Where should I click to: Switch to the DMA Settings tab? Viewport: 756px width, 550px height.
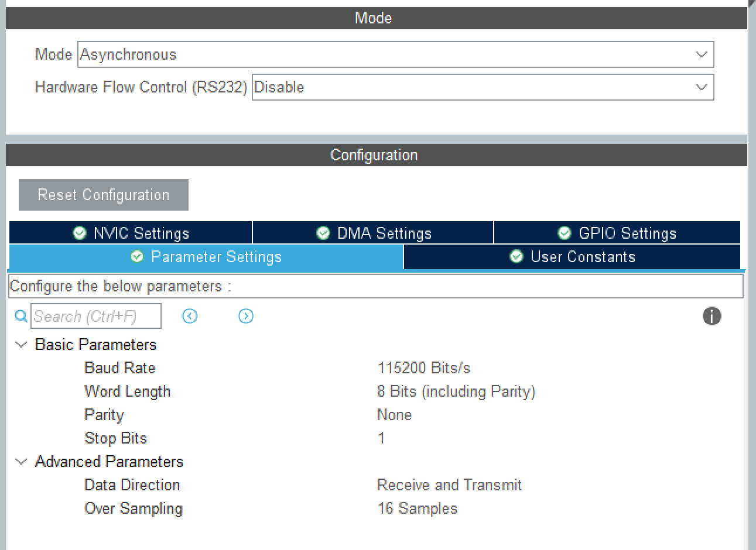tap(373, 233)
